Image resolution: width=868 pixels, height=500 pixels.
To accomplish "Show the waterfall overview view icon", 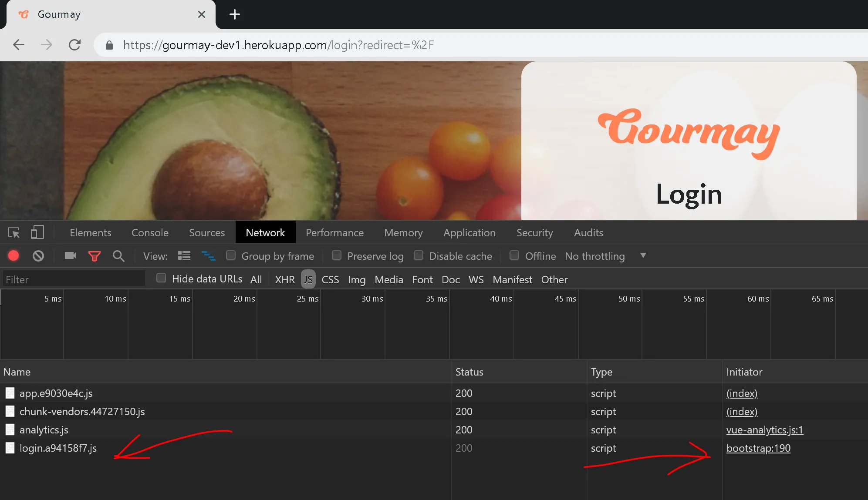I will (x=208, y=256).
